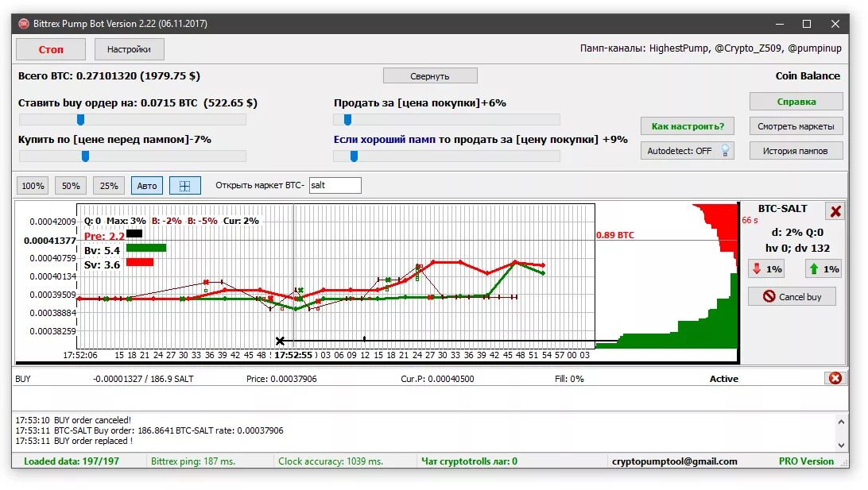Click the BTC- market input field with salt

click(335, 185)
